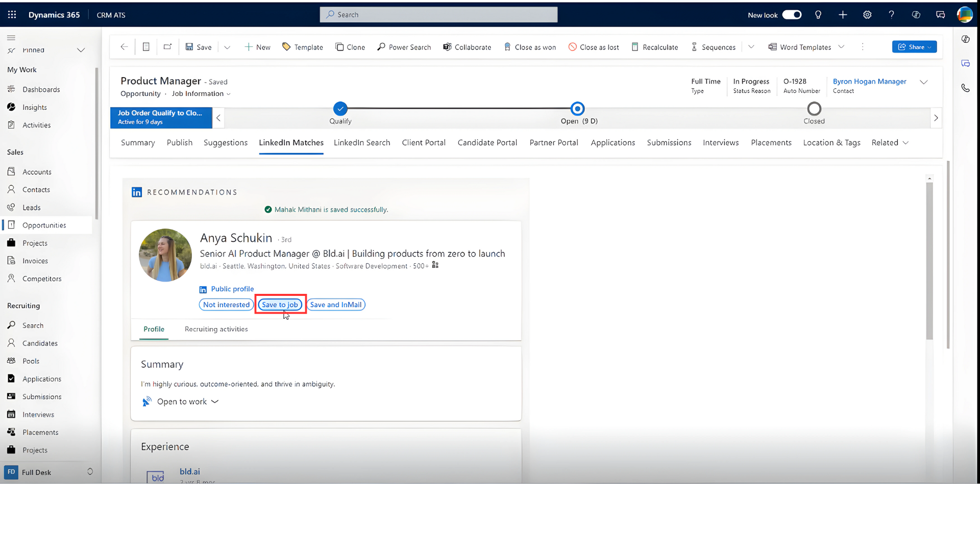
Task: Click the Clone command
Action: (x=350, y=47)
